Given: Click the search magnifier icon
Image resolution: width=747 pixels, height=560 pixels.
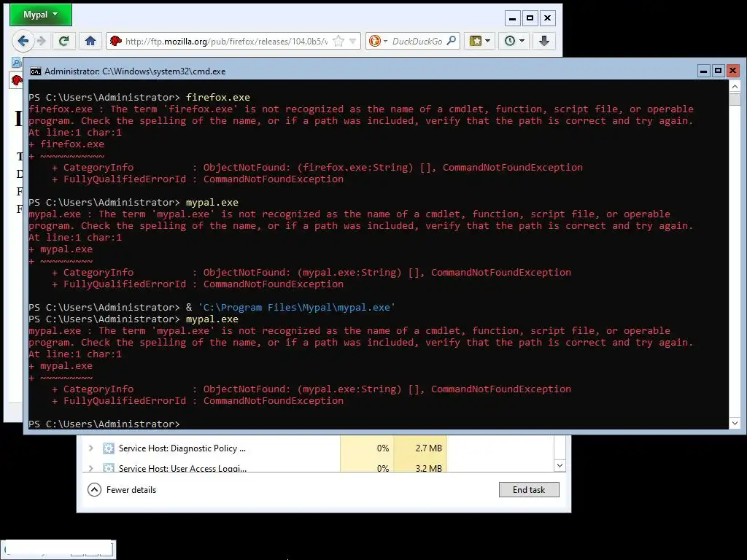Looking at the screenshot, I should pyautogui.click(x=452, y=41).
